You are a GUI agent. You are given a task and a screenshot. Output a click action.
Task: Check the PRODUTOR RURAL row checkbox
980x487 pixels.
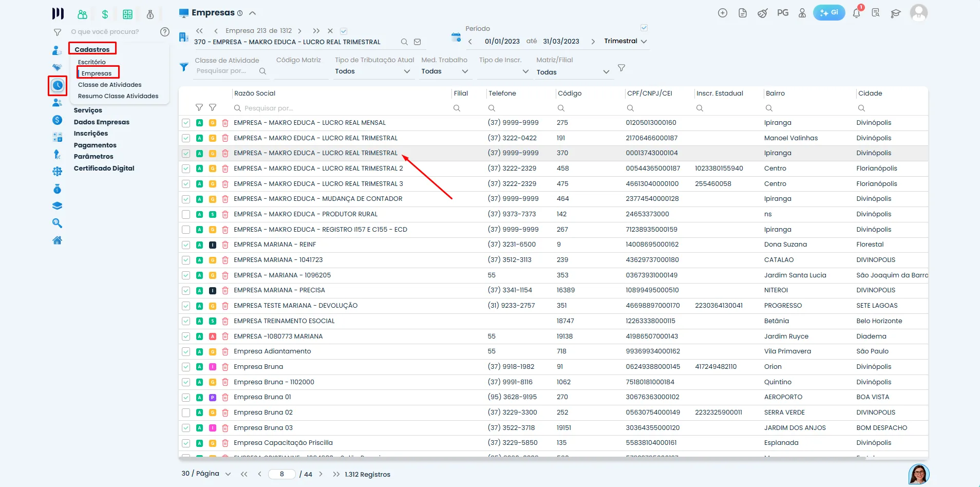coord(186,214)
